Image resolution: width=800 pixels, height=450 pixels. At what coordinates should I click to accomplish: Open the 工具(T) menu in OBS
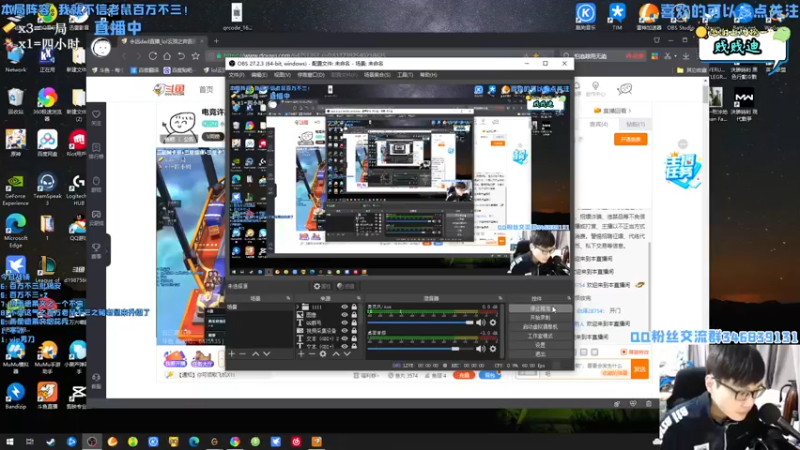pos(405,75)
